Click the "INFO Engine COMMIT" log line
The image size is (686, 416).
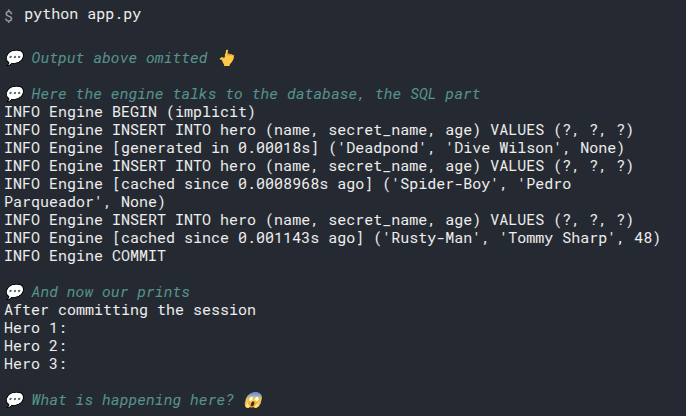point(85,256)
